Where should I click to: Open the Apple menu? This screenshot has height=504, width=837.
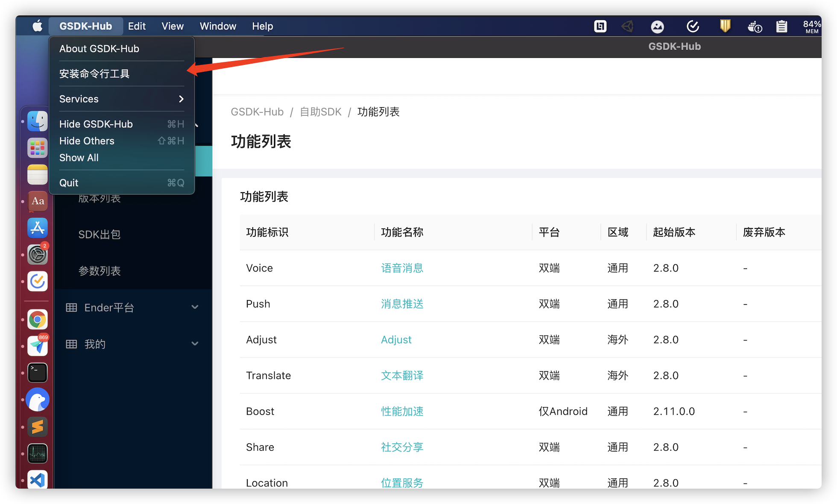click(38, 26)
